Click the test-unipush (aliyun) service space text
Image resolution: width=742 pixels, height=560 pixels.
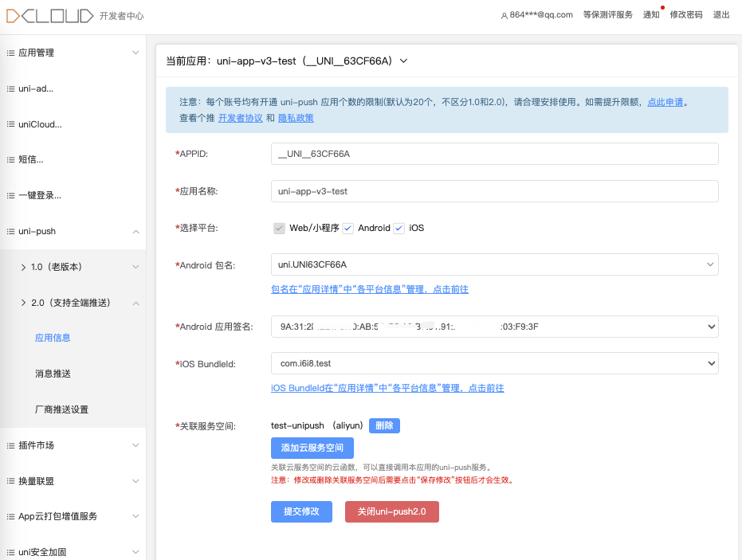point(317,425)
